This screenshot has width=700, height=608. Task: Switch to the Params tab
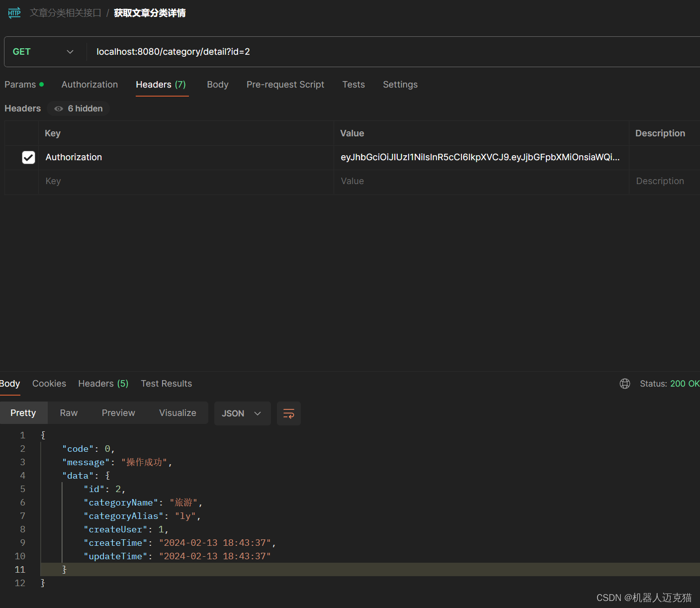point(24,85)
